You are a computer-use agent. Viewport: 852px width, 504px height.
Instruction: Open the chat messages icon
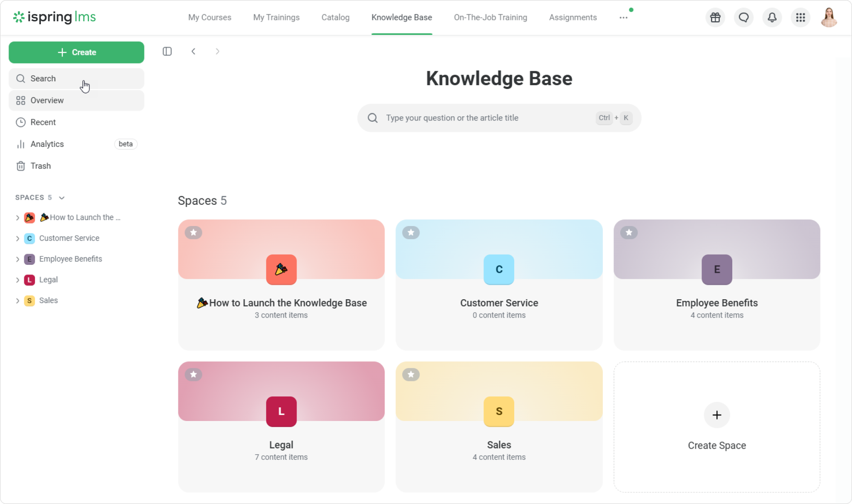click(x=744, y=17)
